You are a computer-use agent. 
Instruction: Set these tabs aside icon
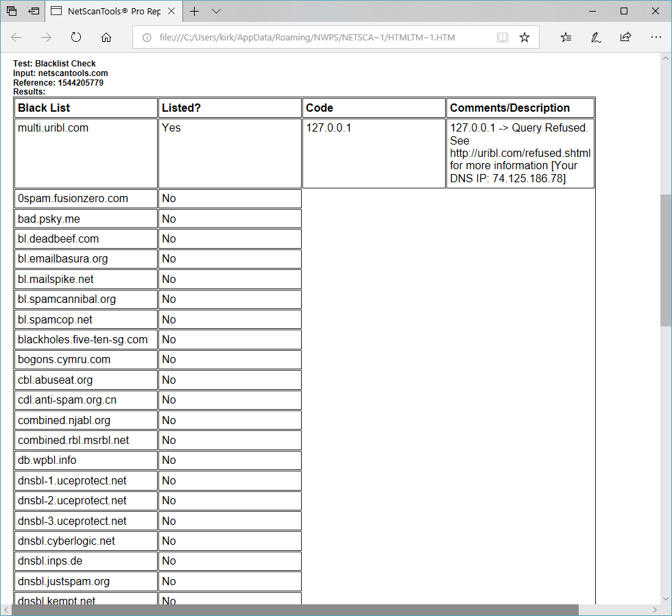click(34, 11)
